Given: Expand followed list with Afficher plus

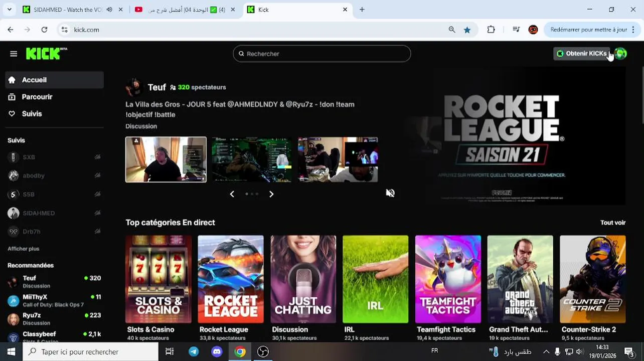Looking at the screenshot, I should coord(24,249).
